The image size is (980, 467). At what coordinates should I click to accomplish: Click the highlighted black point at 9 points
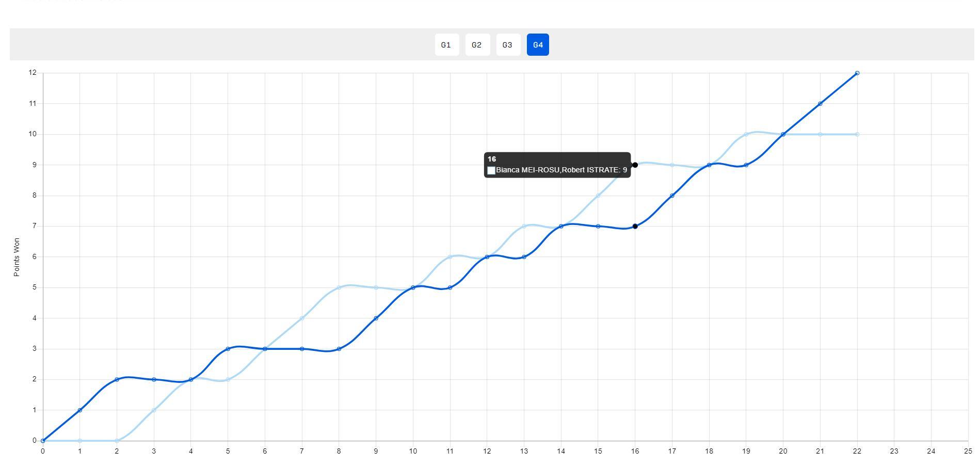(635, 165)
